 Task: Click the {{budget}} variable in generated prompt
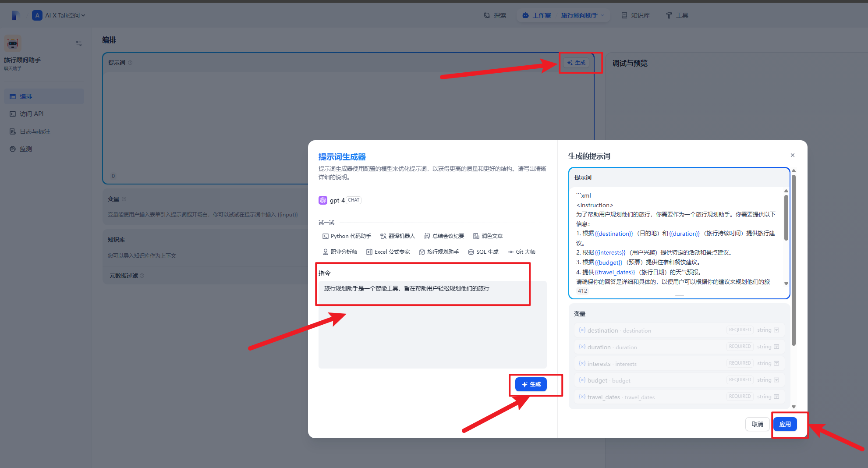tap(609, 262)
